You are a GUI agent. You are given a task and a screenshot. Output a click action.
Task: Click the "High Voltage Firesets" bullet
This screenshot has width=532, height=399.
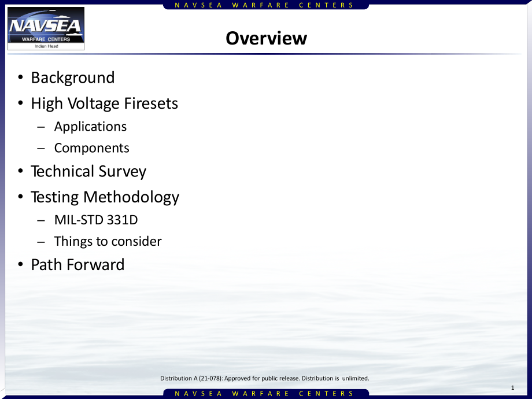coord(104,104)
